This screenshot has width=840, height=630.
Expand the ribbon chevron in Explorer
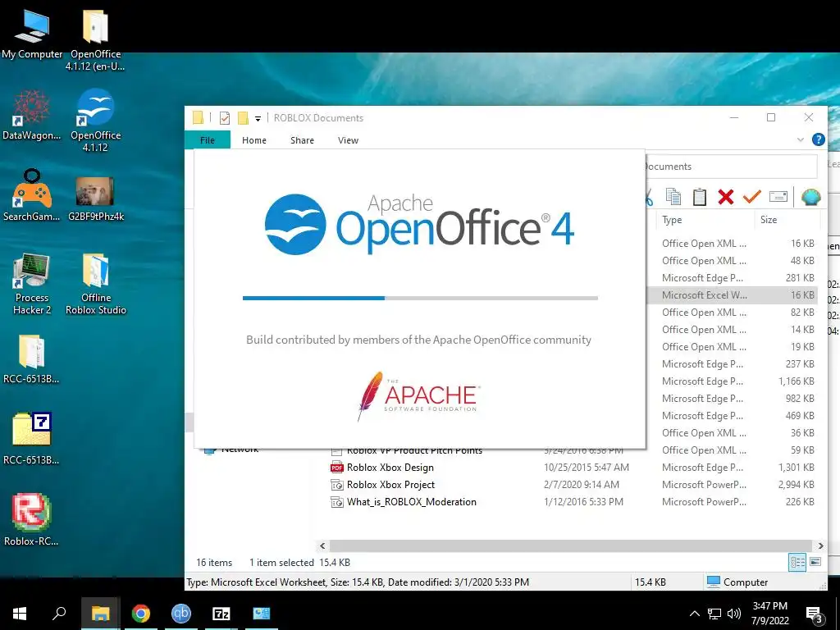(801, 139)
